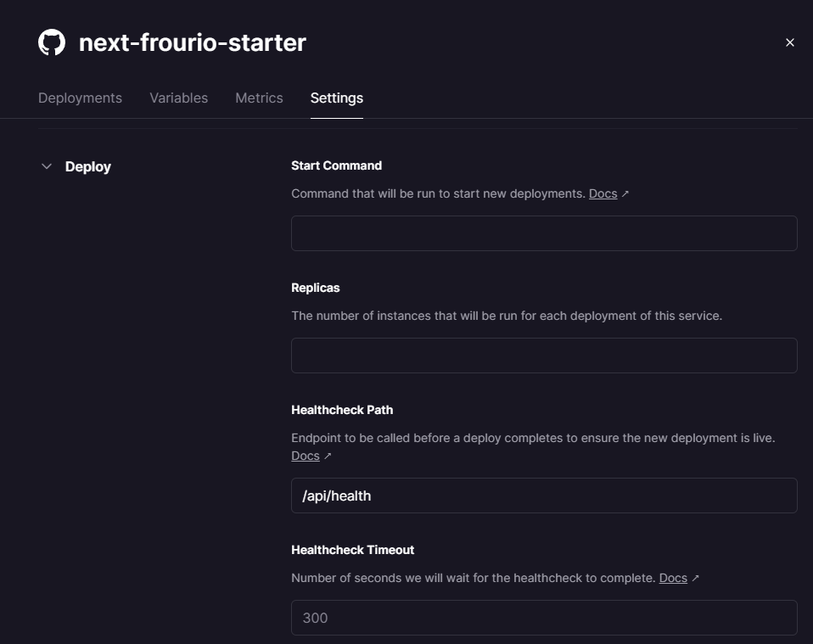Click external arrow icon beside Healthcheck Path Docs

point(328,456)
